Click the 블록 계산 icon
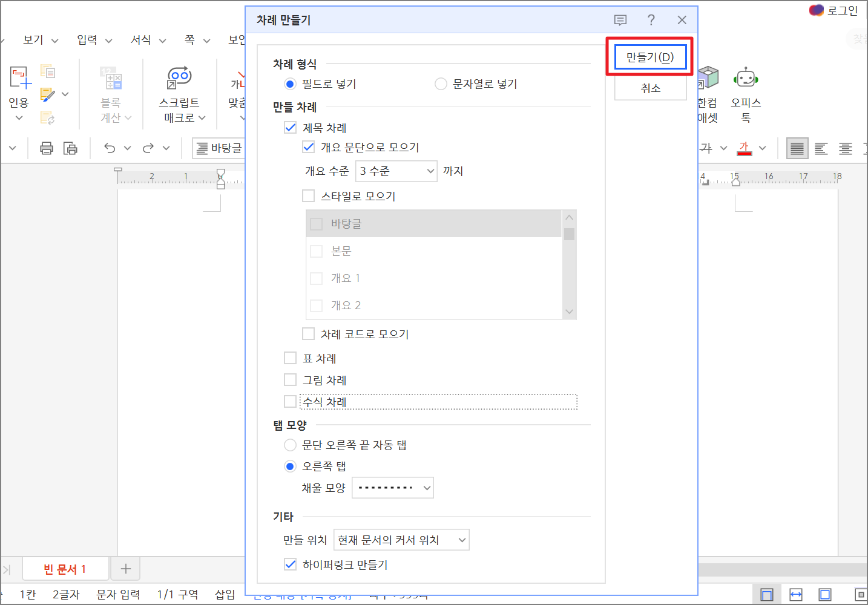Image resolution: width=868 pixels, height=605 pixels. tap(111, 79)
